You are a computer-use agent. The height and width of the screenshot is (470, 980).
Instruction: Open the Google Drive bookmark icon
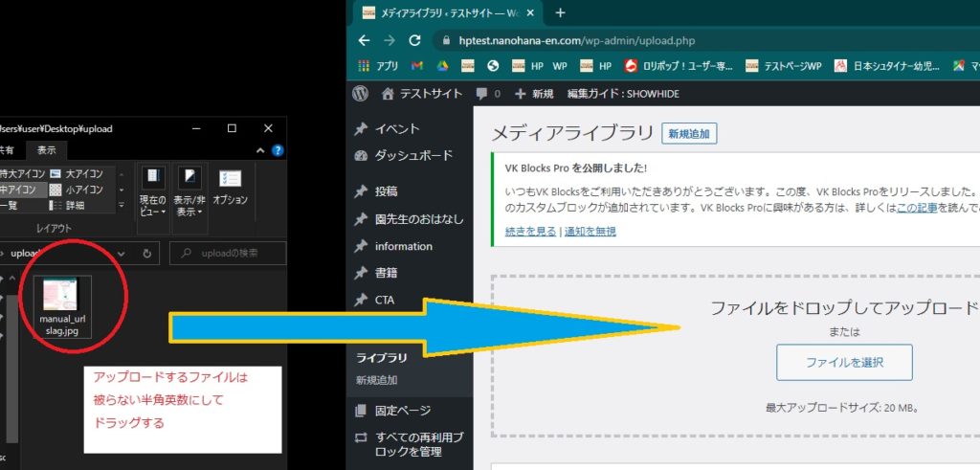(x=443, y=66)
